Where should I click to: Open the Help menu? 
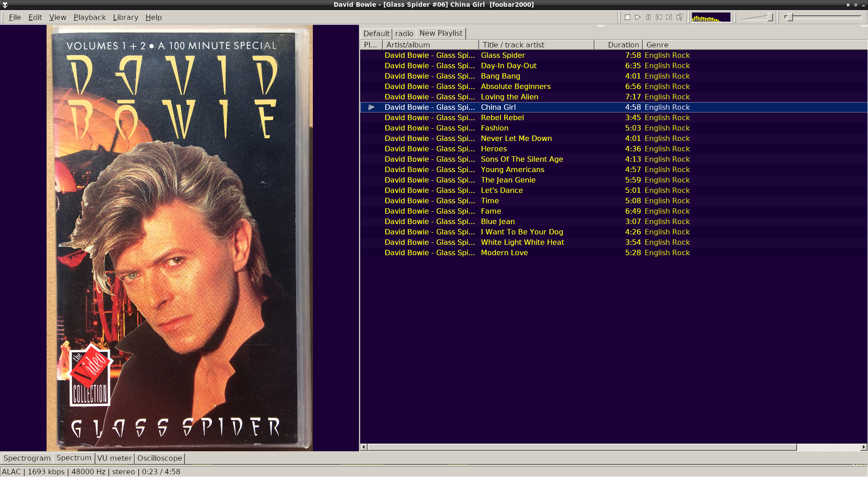[153, 17]
